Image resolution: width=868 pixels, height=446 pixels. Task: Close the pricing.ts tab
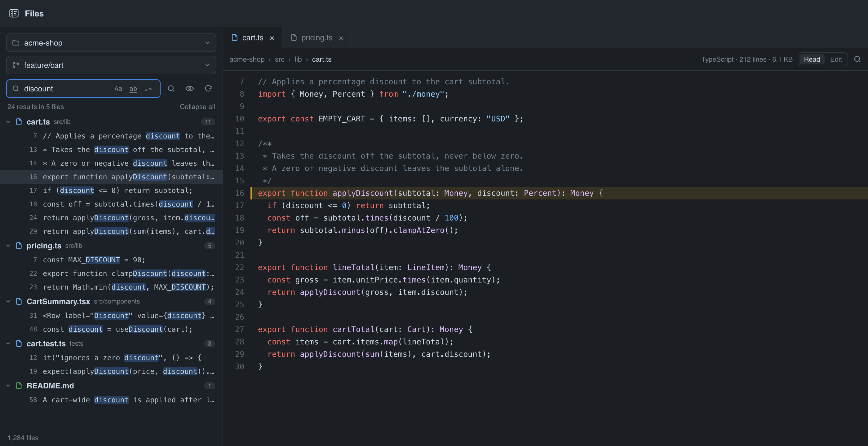click(341, 38)
